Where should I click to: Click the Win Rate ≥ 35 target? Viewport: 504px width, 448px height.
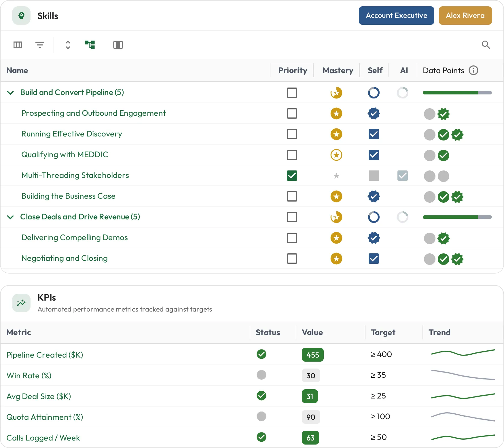pos(378,375)
